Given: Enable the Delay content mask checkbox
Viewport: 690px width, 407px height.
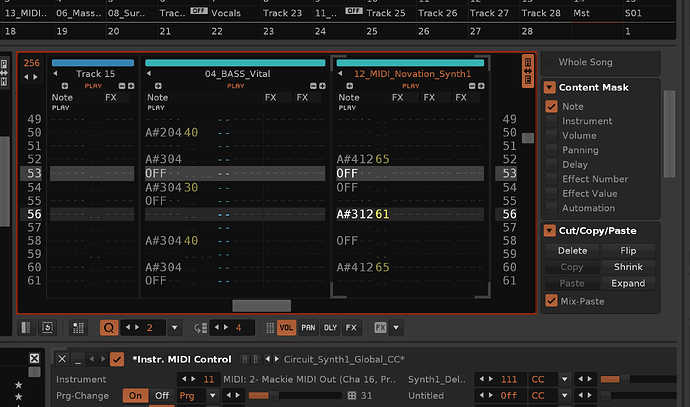Looking at the screenshot, I should tap(551, 165).
